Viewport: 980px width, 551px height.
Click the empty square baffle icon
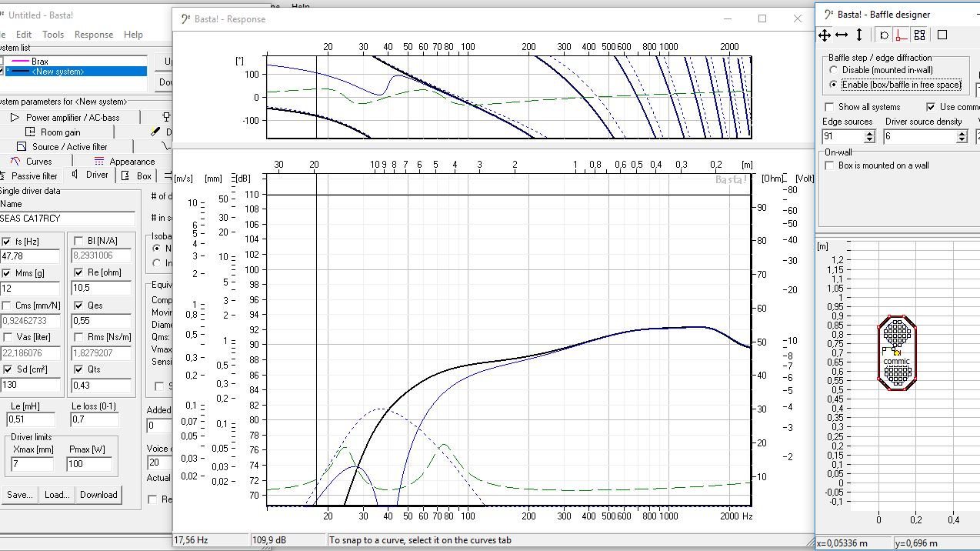coord(942,35)
